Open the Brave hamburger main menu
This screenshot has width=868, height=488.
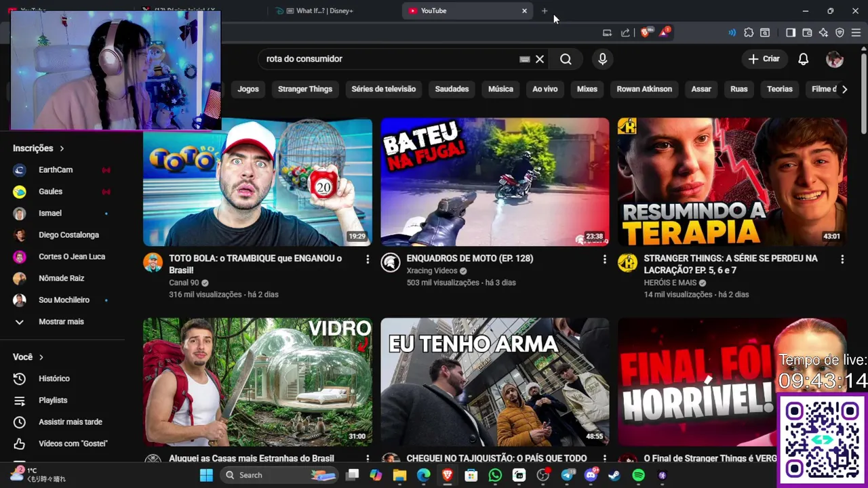[856, 33]
